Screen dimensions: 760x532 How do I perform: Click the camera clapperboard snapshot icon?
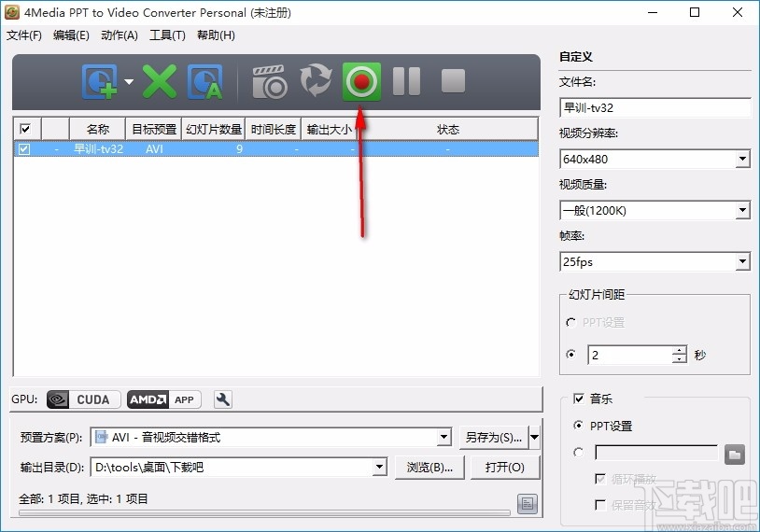tap(270, 81)
